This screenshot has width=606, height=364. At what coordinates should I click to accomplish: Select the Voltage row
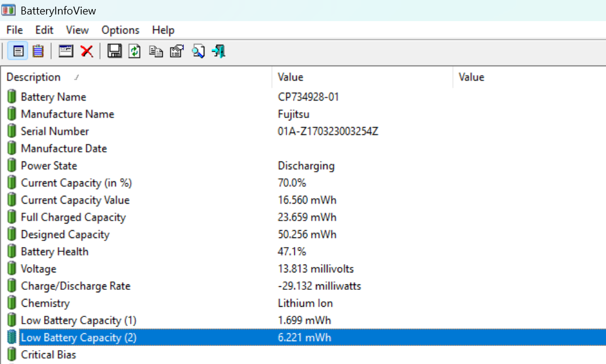(x=303, y=269)
